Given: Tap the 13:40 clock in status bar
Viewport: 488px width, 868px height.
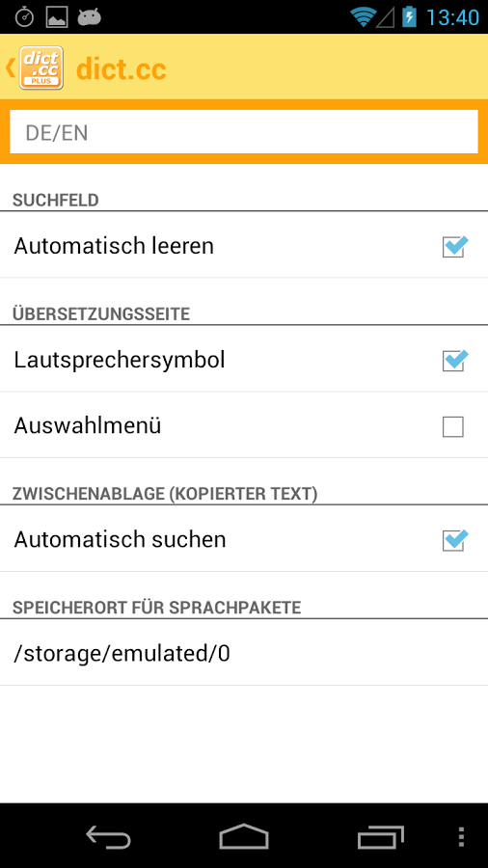Looking at the screenshot, I should point(452,17).
